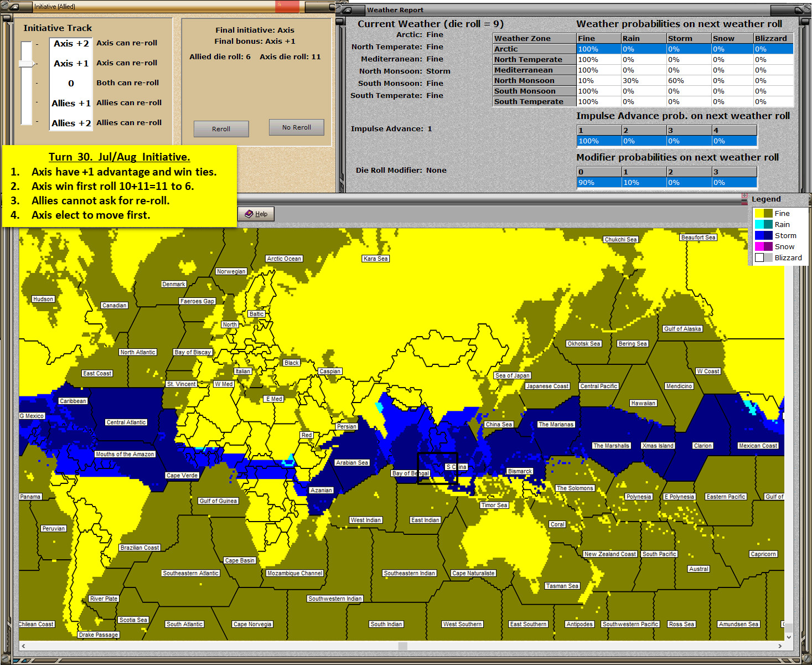
Task: Select the Storm color swatch in Legend
Action: (763, 235)
